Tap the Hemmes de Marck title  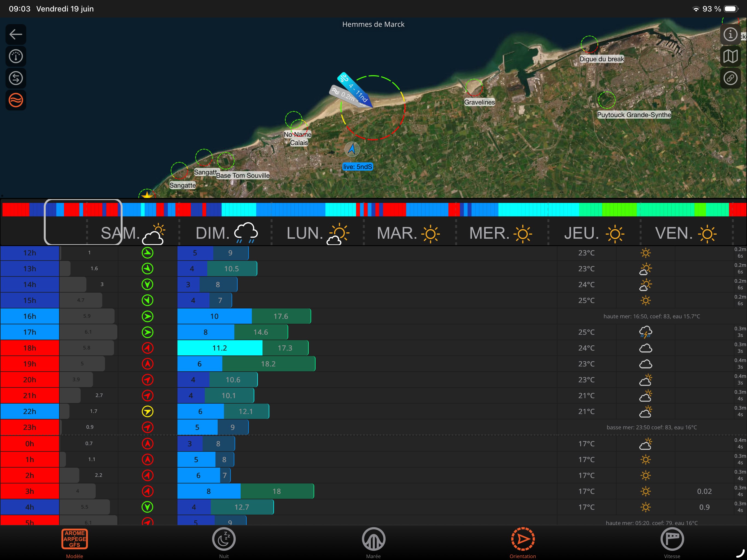pos(373,24)
